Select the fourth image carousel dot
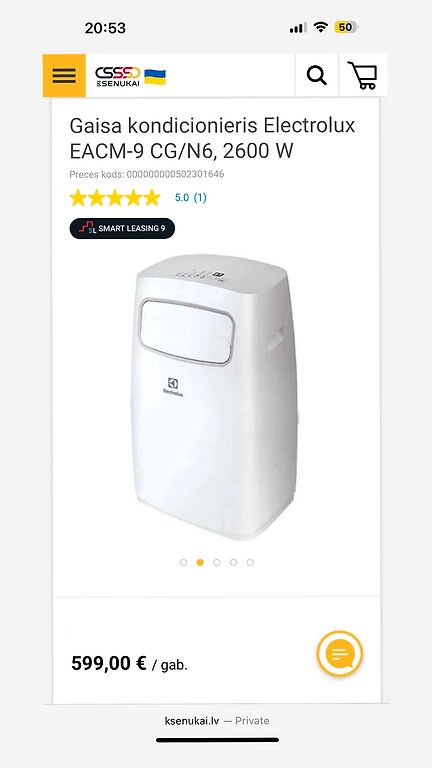This screenshot has width=432, height=768. tap(233, 562)
